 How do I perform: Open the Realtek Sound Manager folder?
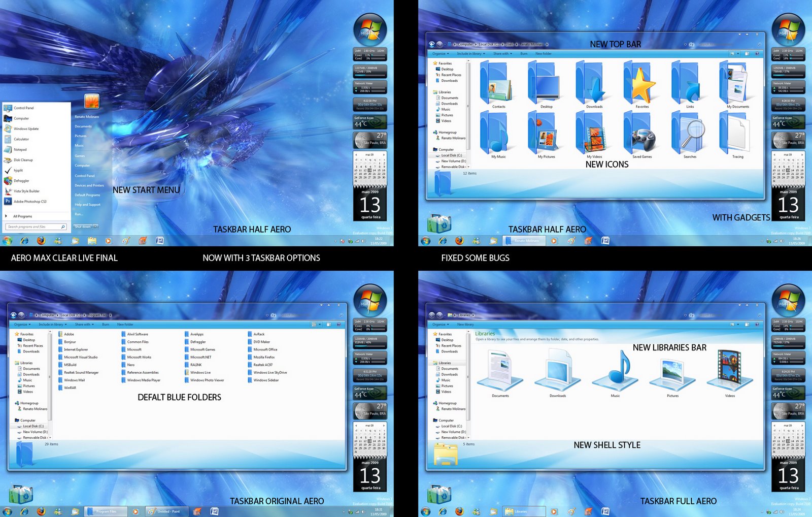click(x=78, y=372)
